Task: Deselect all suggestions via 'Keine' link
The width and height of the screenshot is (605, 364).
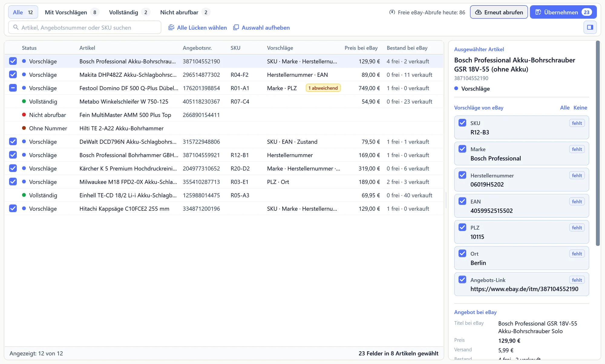Action: 580,108
